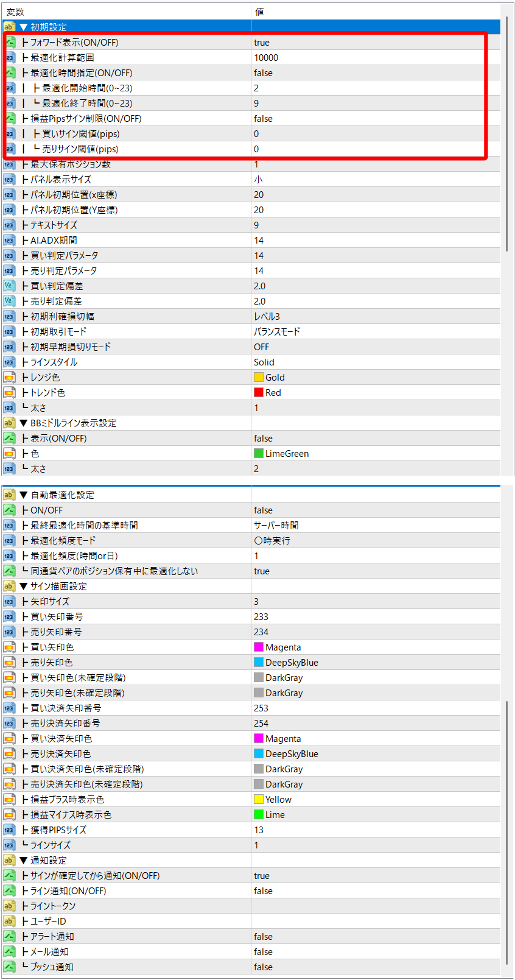Open DeepSkyBlue swatch for 売り矢印色
The image size is (515, 980).
[x=259, y=662]
